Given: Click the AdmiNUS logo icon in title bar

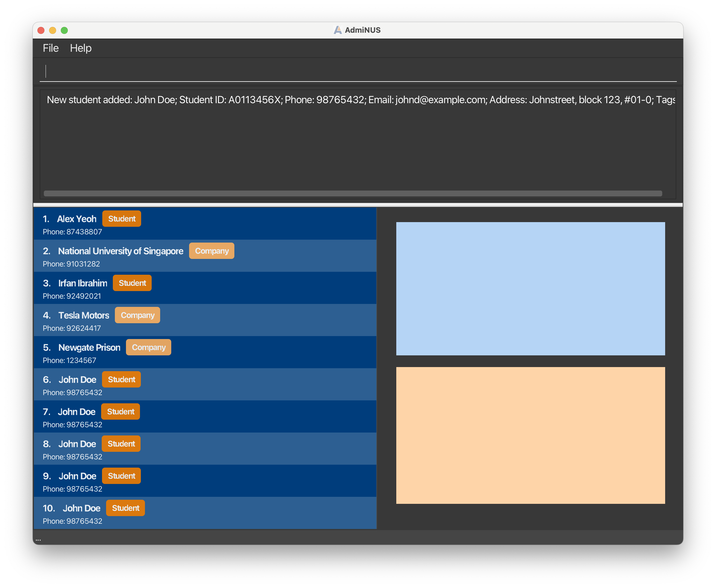Looking at the screenshot, I should point(337,30).
